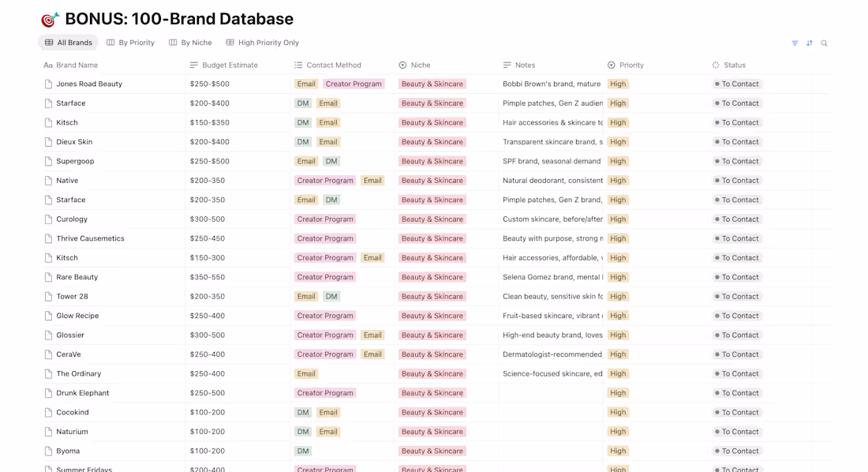
Task: Click the pink Beauty & Skincare tag for Starface
Action: [x=432, y=103]
